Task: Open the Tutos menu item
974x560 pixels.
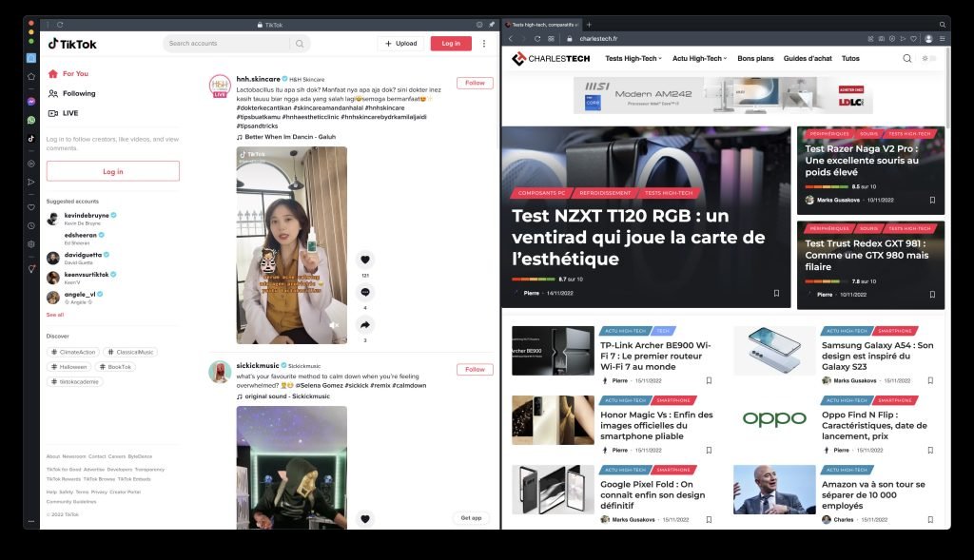Action: 850,58
